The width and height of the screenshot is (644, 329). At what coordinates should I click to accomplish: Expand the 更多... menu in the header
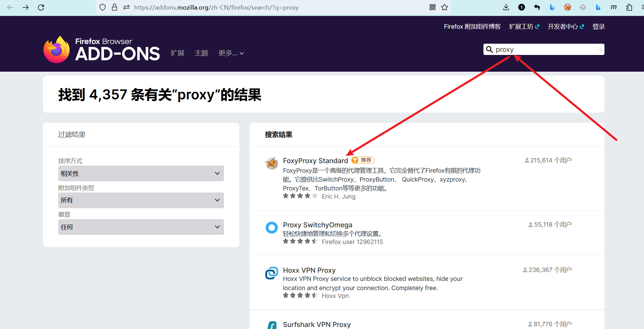click(231, 53)
